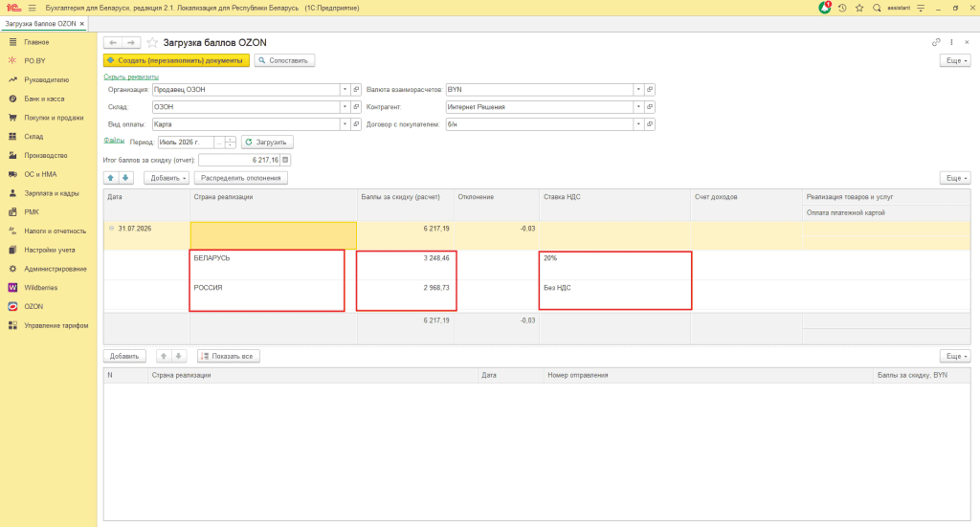This screenshot has width=980, height=527.
Task: Go back with the left arrow
Action: (x=113, y=42)
